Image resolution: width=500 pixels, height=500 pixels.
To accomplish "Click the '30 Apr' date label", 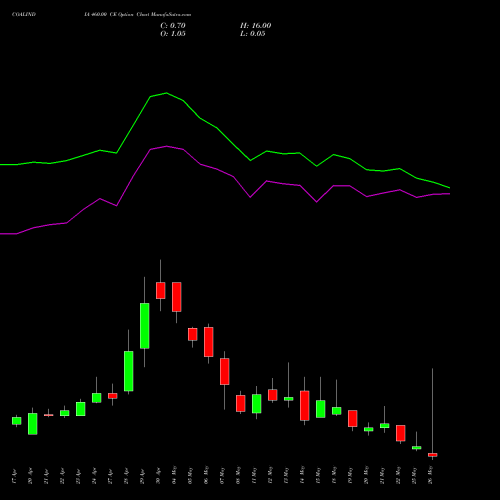I will click(x=158, y=476).
